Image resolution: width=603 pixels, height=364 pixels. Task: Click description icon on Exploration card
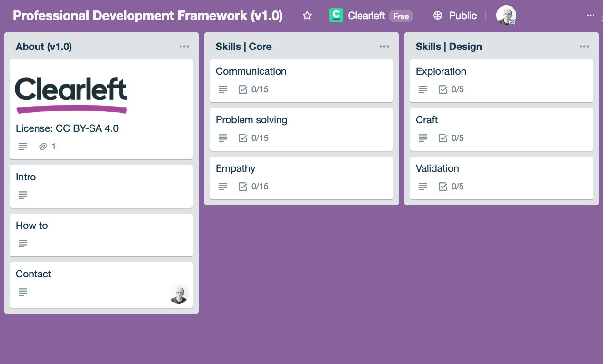click(x=423, y=89)
